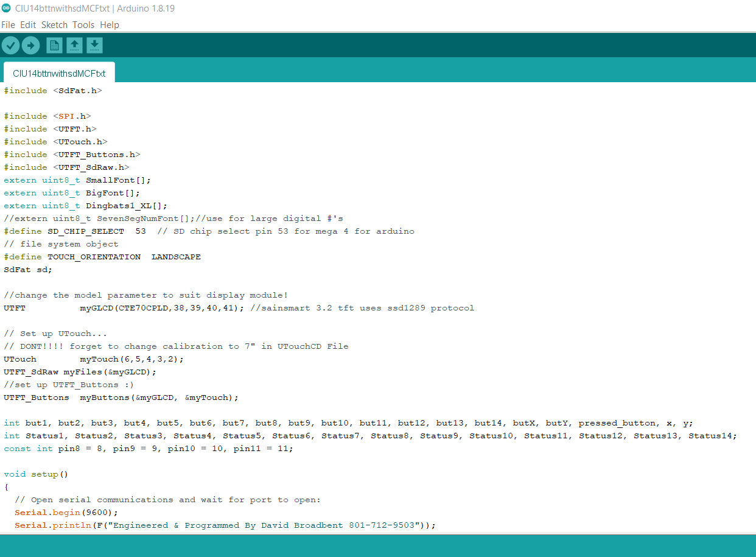Image resolution: width=756 pixels, height=557 pixels.
Task: Click the line '#include <UTFT_SdRaw.h>'
Action: (x=66, y=167)
